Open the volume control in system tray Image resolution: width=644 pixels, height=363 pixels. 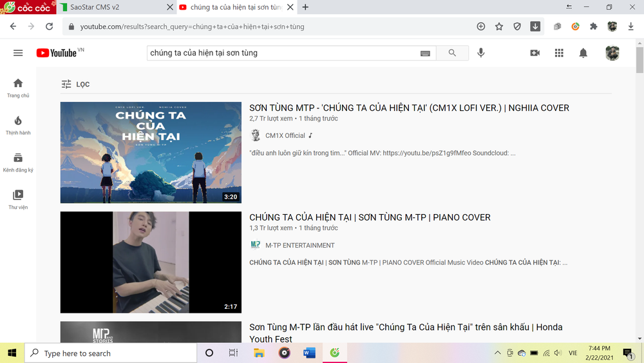[558, 353]
